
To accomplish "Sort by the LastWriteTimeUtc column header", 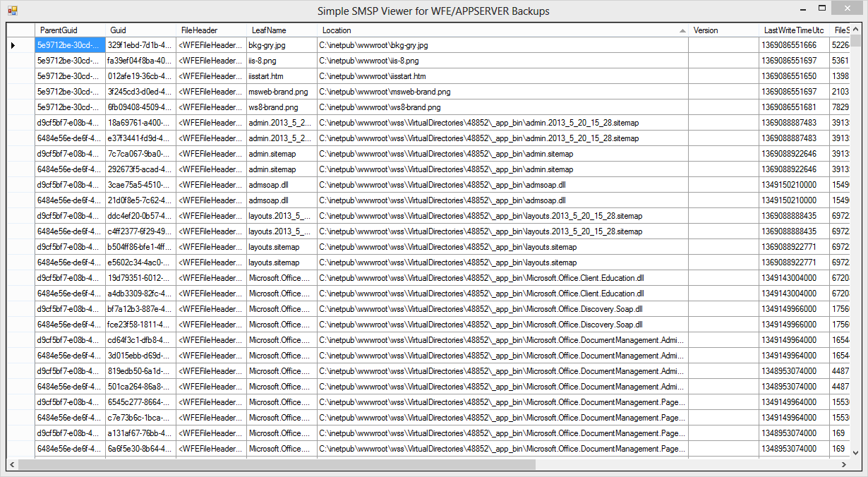I will click(x=794, y=30).
